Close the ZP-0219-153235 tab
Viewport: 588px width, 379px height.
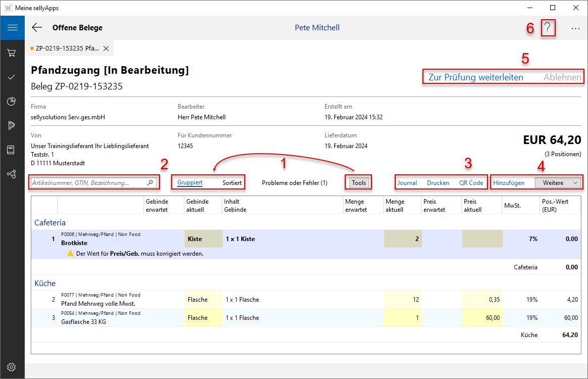click(106, 49)
